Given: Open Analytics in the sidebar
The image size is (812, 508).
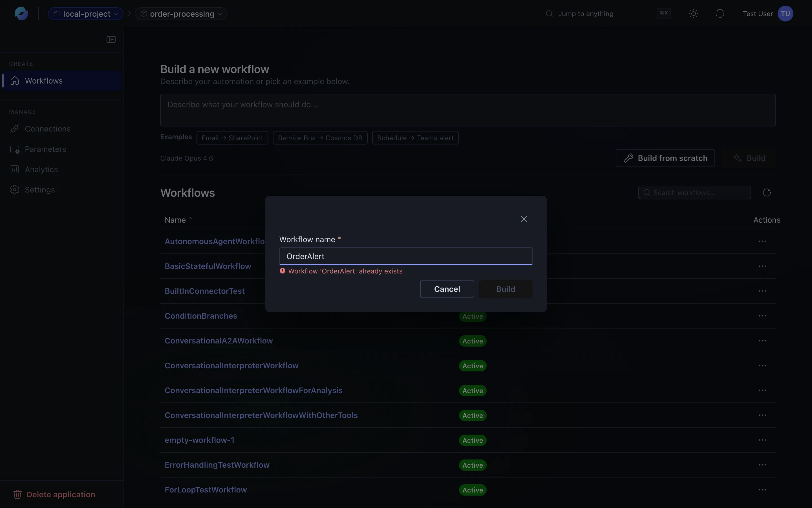Looking at the screenshot, I should tap(62, 169).
